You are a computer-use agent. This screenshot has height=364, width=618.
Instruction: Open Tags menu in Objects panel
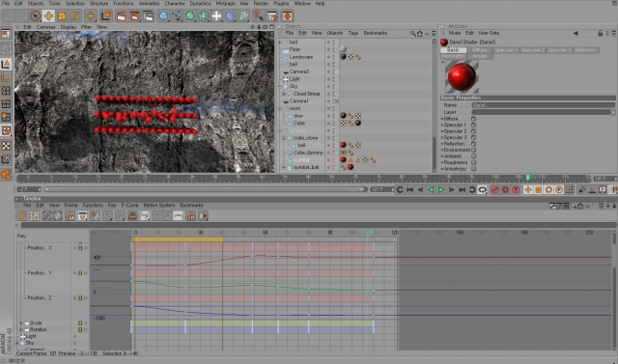[353, 33]
